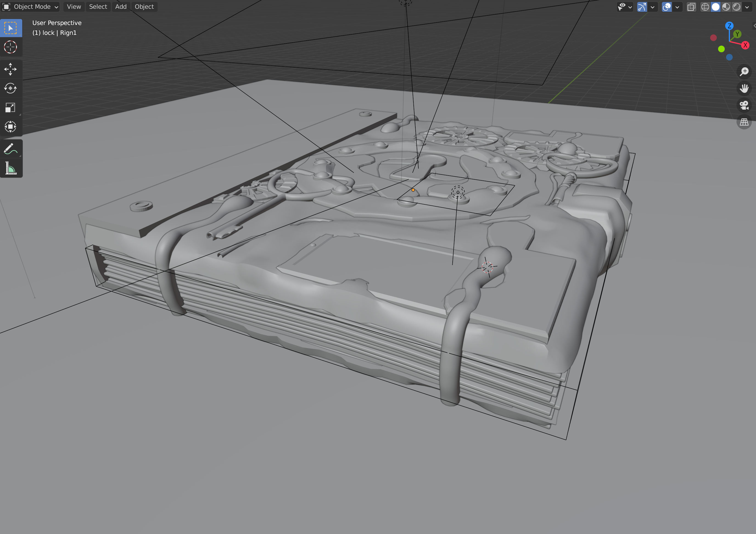Toggle X-ray mode
The width and height of the screenshot is (756, 534).
click(x=691, y=7)
